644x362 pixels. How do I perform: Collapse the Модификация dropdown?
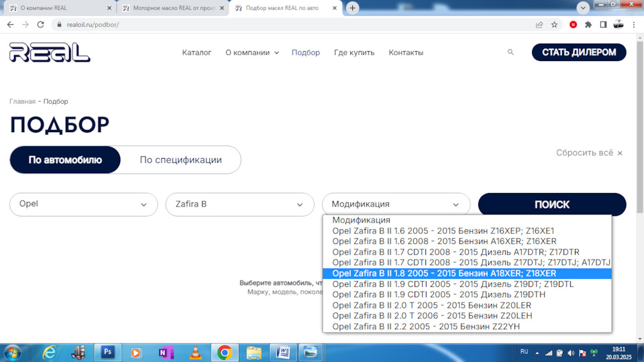[396, 204]
